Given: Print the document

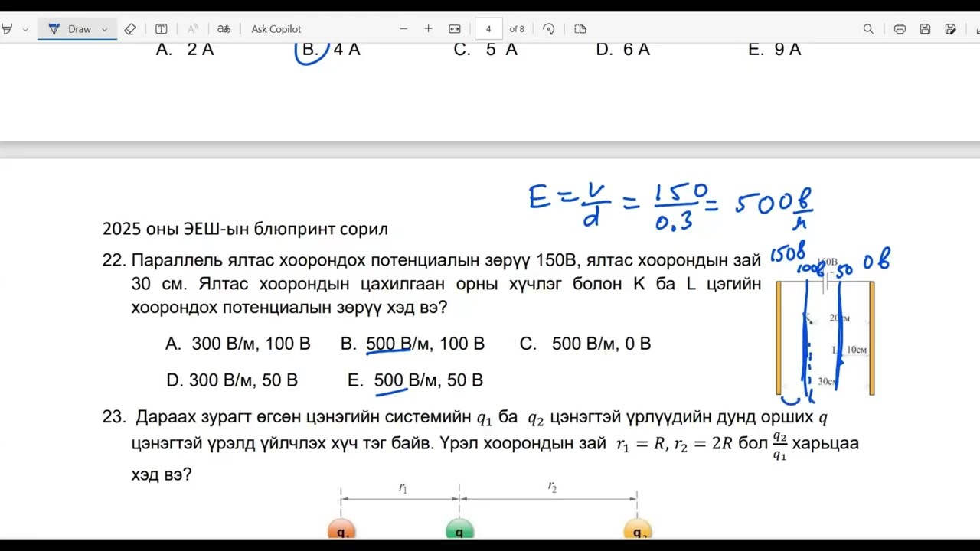Looking at the screenshot, I should pyautogui.click(x=900, y=29).
